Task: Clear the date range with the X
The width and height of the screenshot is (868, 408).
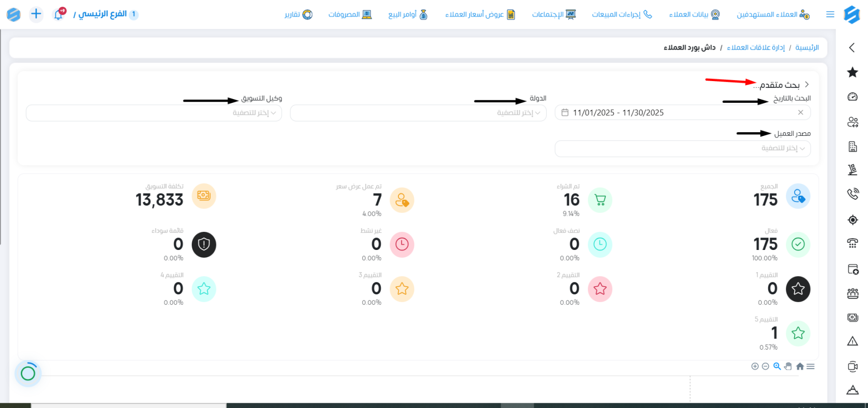Action: 800,113
